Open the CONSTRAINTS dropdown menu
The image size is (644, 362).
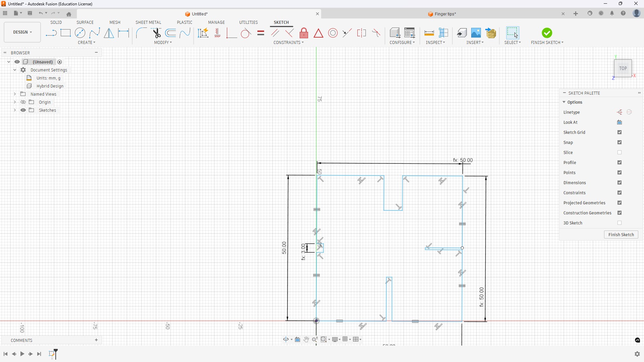click(289, 43)
